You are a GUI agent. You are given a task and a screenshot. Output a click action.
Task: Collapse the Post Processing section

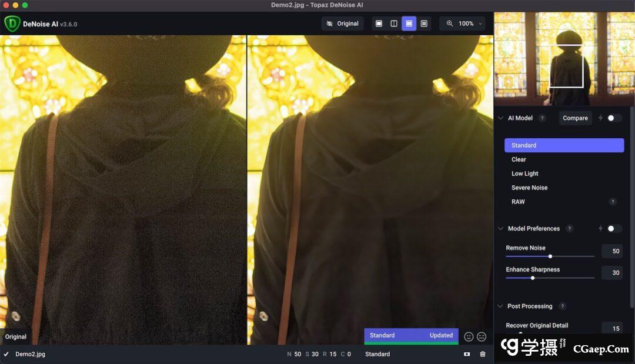tap(501, 306)
